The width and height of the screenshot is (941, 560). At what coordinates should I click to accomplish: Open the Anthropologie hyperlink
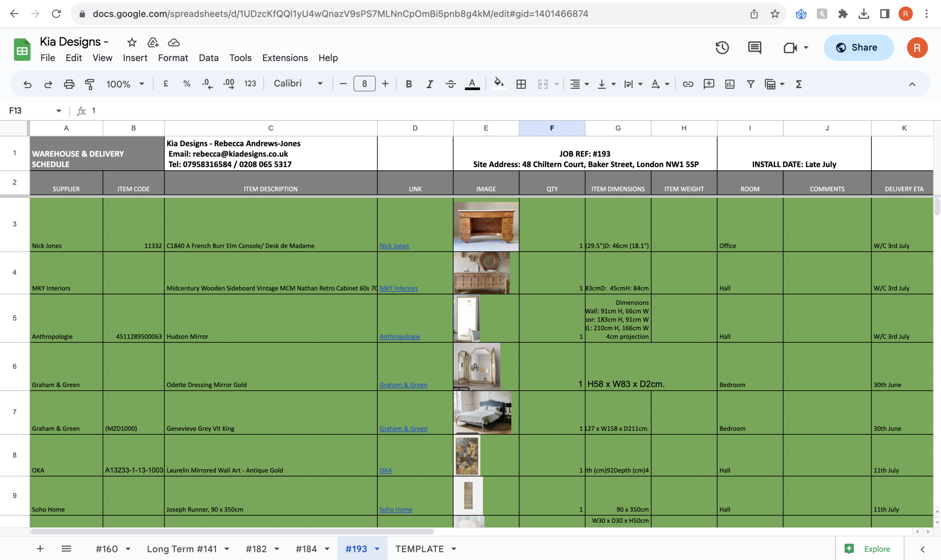point(400,336)
